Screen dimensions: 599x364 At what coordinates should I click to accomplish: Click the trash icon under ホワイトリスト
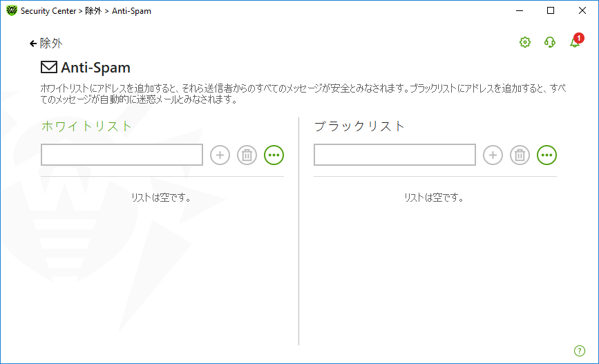(x=247, y=155)
